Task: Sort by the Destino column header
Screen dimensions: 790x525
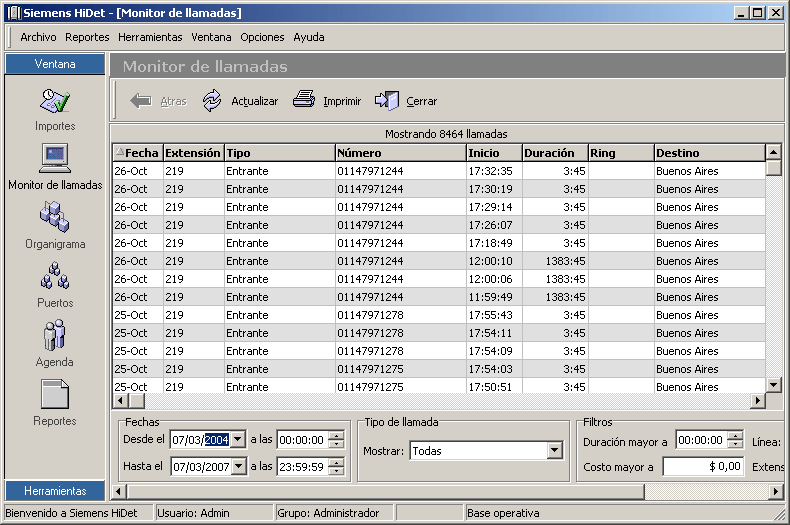Action: [709, 153]
